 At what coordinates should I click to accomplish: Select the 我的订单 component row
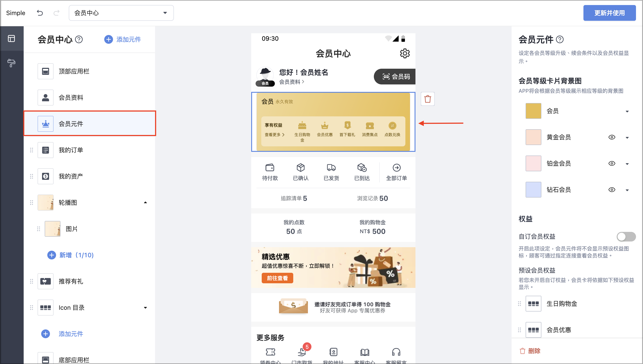coord(90,150)
